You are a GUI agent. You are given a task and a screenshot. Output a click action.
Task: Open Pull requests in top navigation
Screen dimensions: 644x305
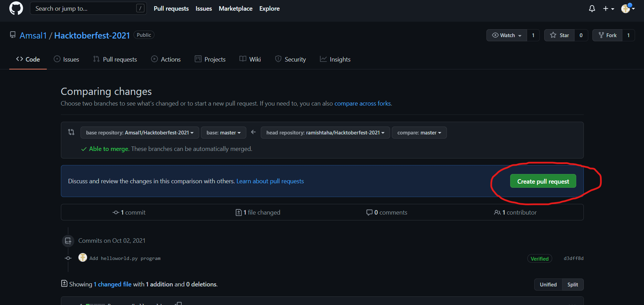point(171,9)
